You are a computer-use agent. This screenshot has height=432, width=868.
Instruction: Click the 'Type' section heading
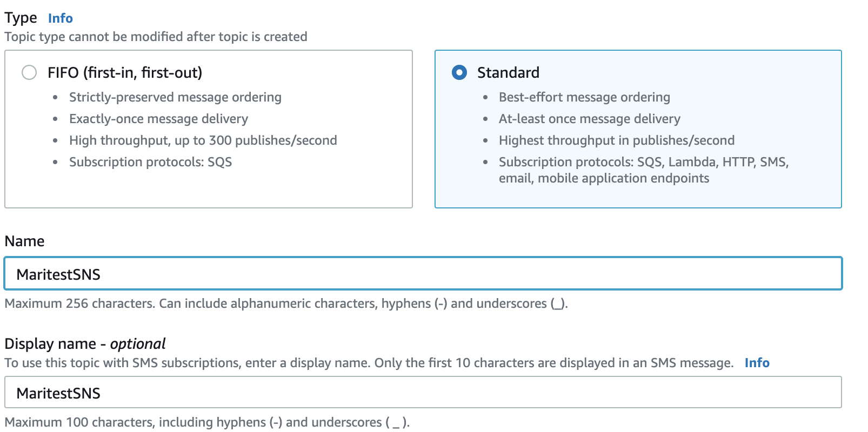click(21, 18)
